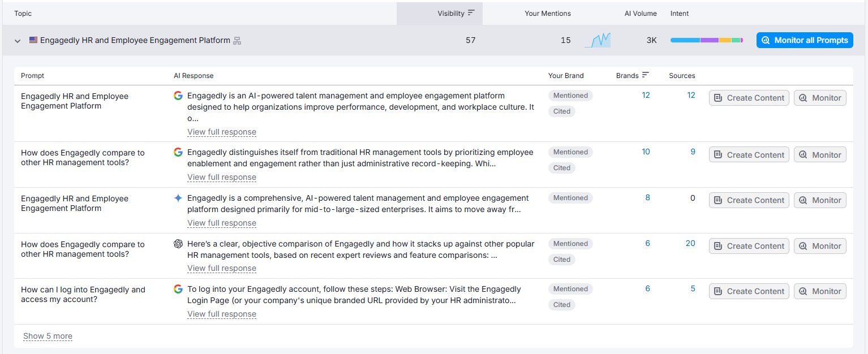Screen dimensions: 868x354
Task: Open brands count 10
Action: tap(646, 152)
